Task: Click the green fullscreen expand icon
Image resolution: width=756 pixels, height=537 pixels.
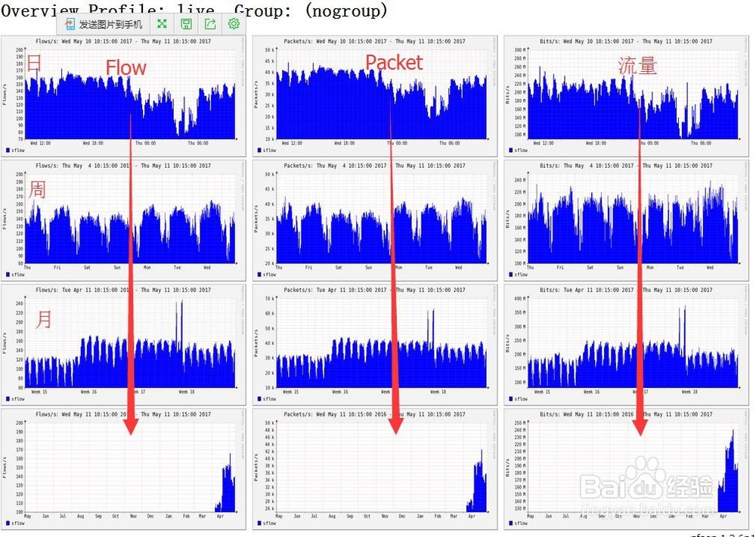Action: coord(162,23)
